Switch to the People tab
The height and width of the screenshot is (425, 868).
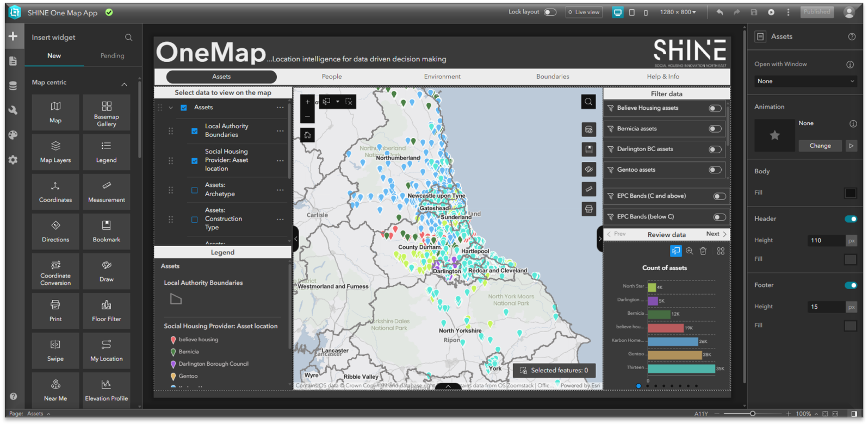(x=332, y=77)
